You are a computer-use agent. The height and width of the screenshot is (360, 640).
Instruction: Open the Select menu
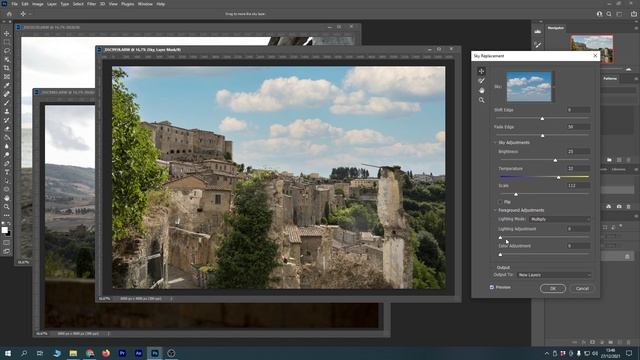pyautogui.click(x=78, y=4)
